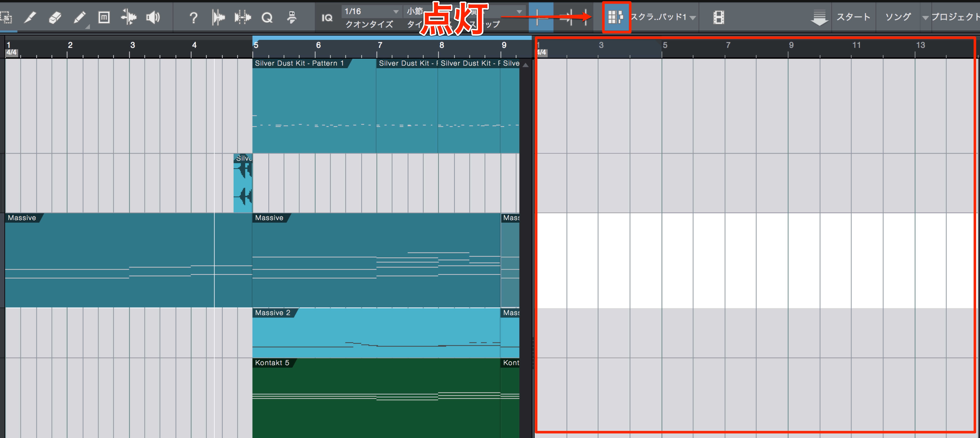Expand the arrow beside プロジェクト
Image resolution: width=980 pixels, height=438 pixels.
pyautogui.click(x=925, y=17)
